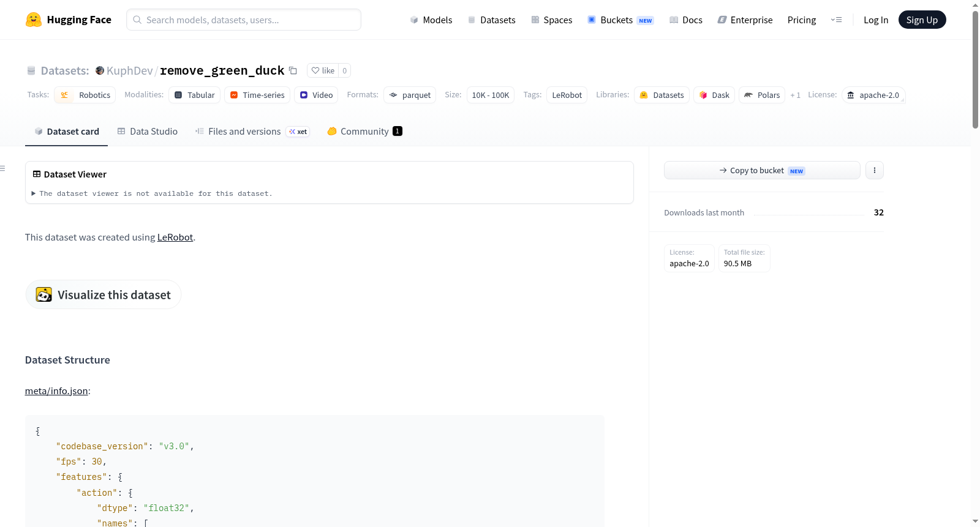Click the Video modality tag
Viewport: 980px width, 527px height.
[x=316, y=95]
